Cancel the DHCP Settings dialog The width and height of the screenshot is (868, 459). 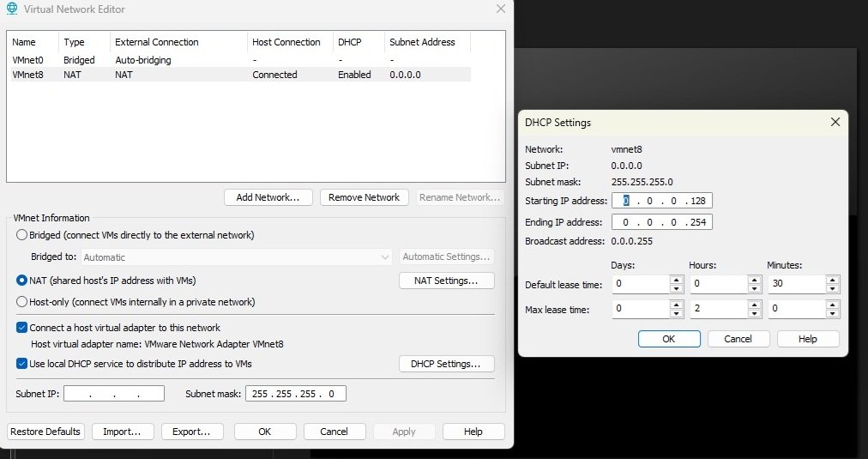click(738, 339)
